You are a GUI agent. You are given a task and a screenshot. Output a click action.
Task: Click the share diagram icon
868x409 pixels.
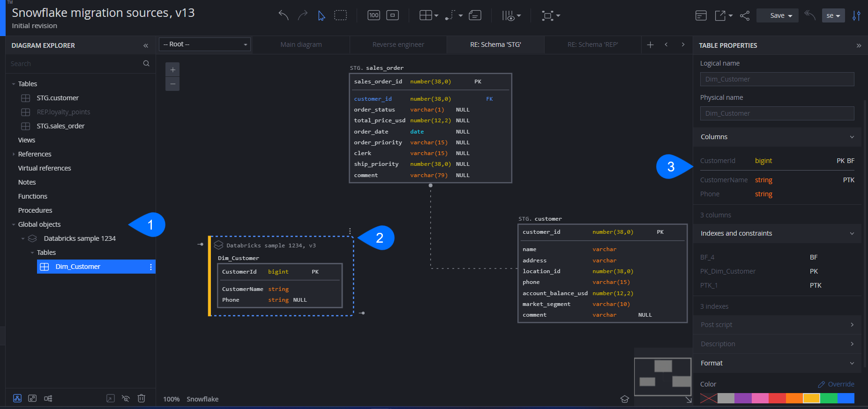(x=745, y=16)
